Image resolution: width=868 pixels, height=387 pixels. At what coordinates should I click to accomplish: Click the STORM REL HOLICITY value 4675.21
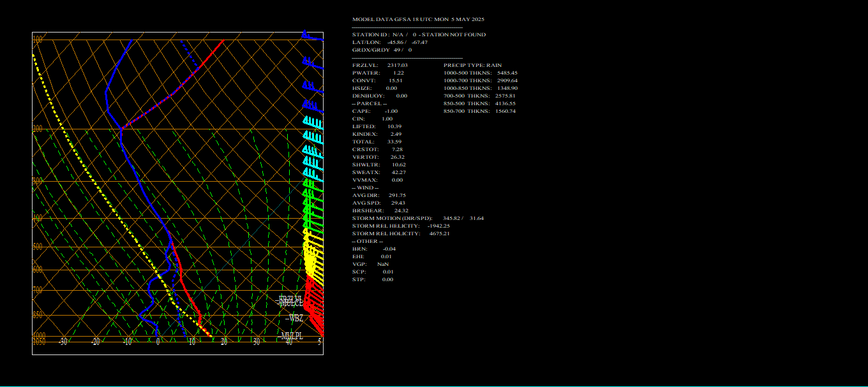coord(439,233)
